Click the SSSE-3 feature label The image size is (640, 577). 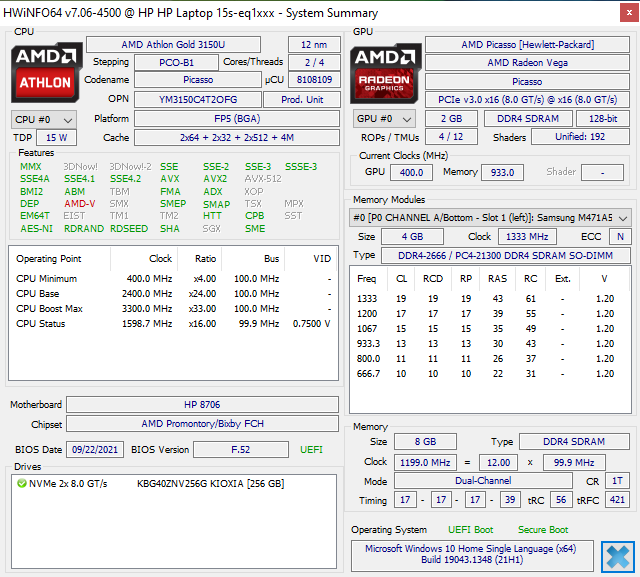coord(301,166)
